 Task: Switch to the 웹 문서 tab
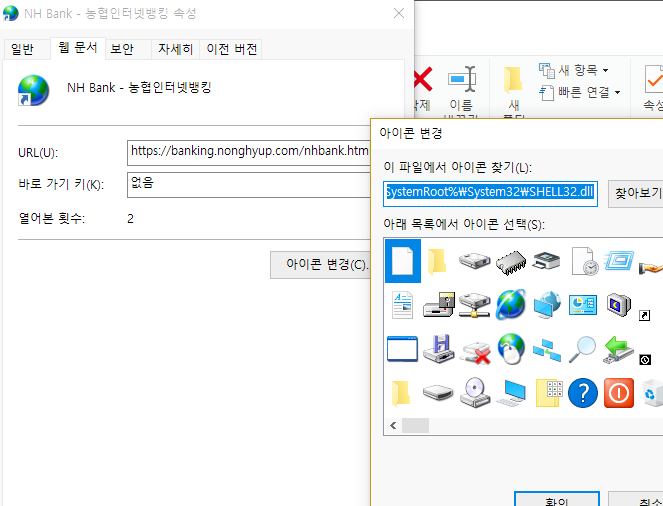pos(78,48)
